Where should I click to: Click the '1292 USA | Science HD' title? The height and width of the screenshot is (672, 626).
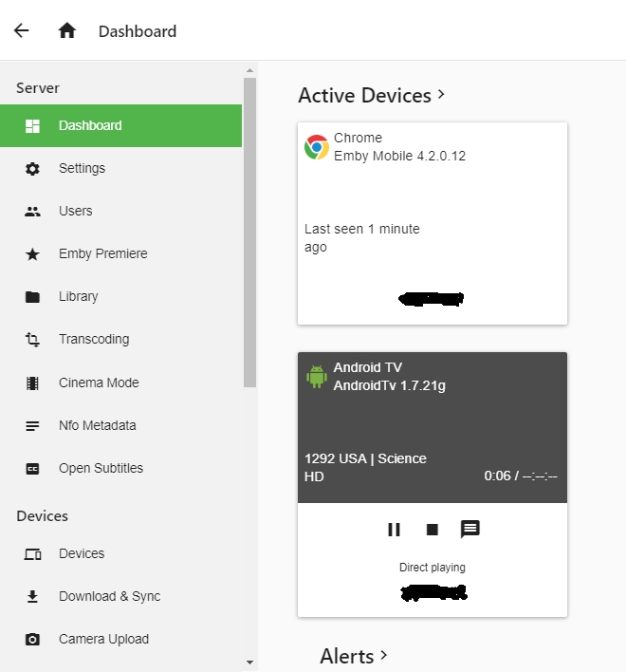pyautogui.click(x=365, y=468)
